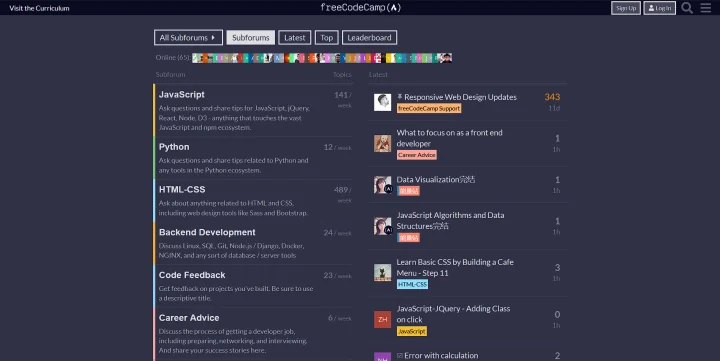Image resolution: width=720 pixels, height=361 pixels.
Task: Open avatar beside JavaScript Algorithms and Data Structures topic
Action: (382, 226)
